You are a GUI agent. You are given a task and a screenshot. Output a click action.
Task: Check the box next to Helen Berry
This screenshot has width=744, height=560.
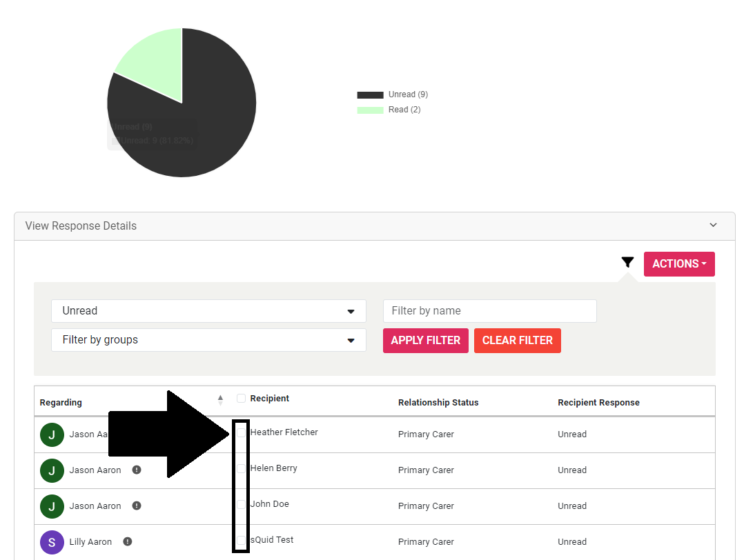coord(241,469)
